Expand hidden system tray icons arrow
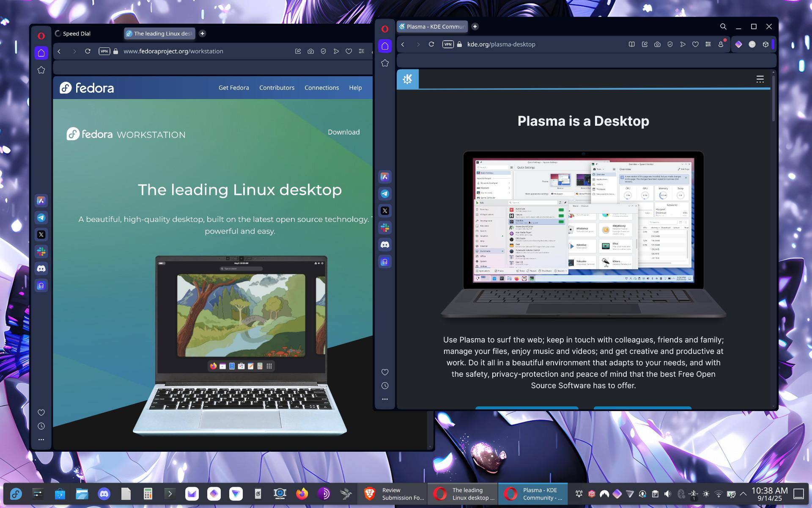Screen dimensions: 812x508 pos(743,494)
